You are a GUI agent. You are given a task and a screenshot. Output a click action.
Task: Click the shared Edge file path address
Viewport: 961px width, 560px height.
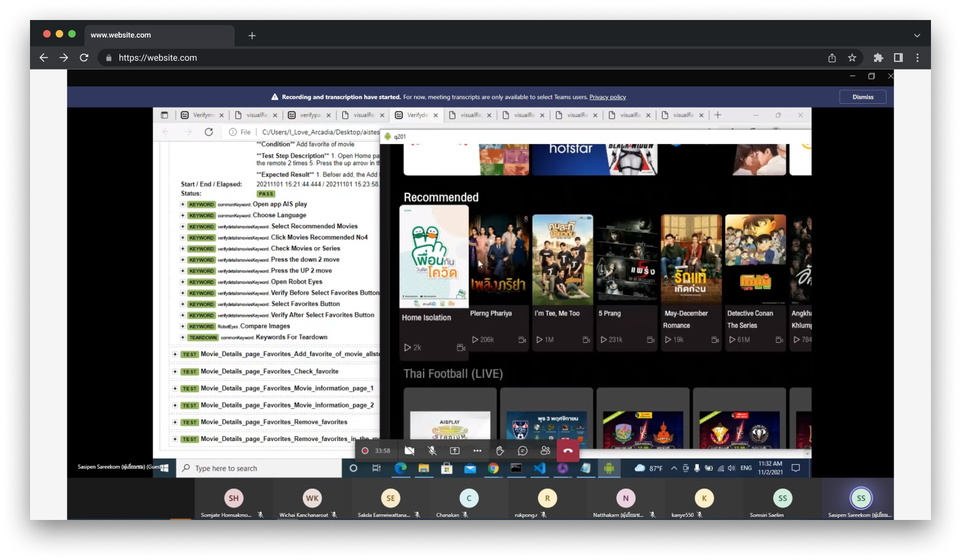click(320, 132)
